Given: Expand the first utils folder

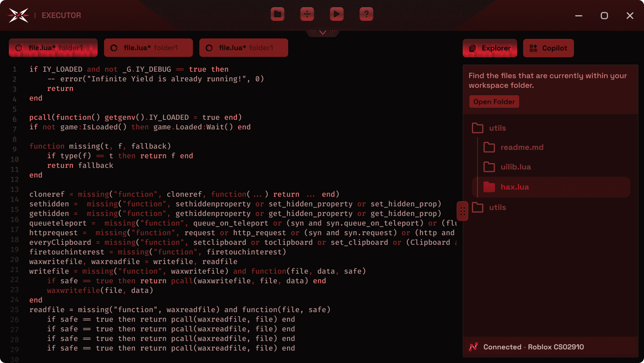Looking at the screenshot, I should pyautogui.click(x=497, y=128).
